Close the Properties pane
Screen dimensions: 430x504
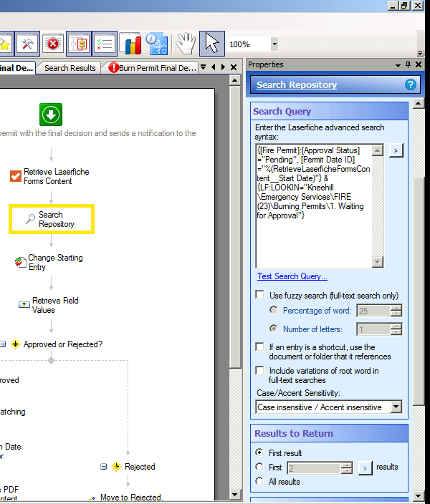[x=419, y=64]
